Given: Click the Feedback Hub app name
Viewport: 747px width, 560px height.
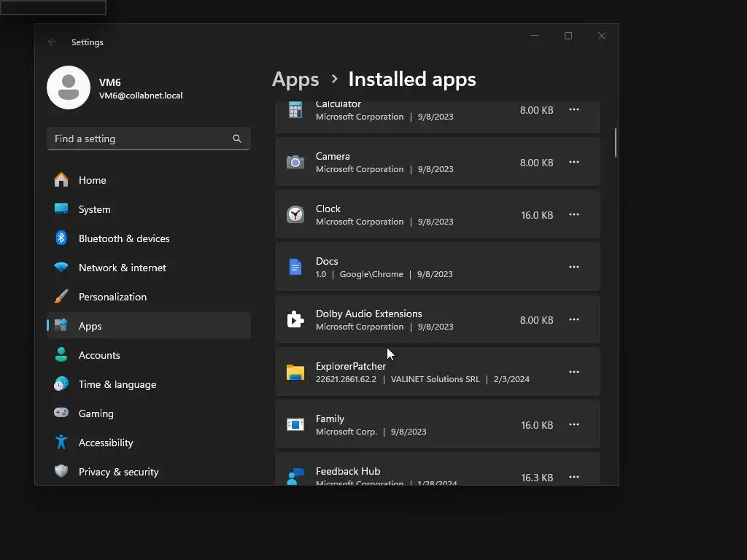Looking at the screenshot, I should [348, 471].
